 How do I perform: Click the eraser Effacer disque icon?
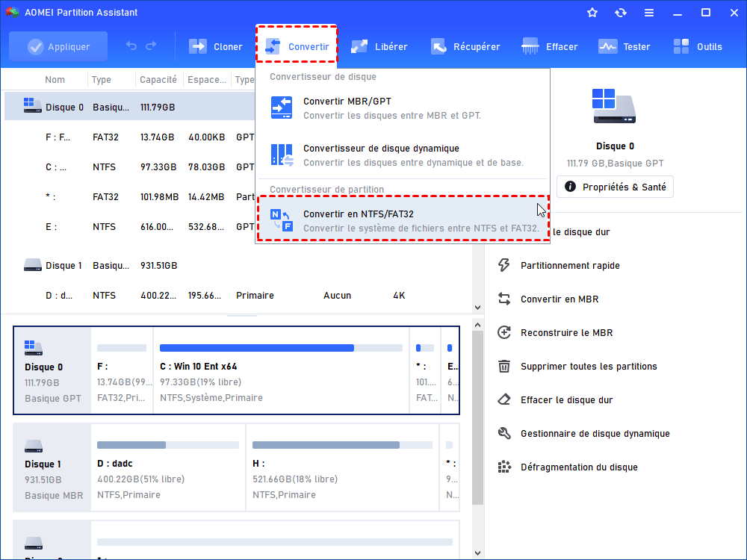504,399
